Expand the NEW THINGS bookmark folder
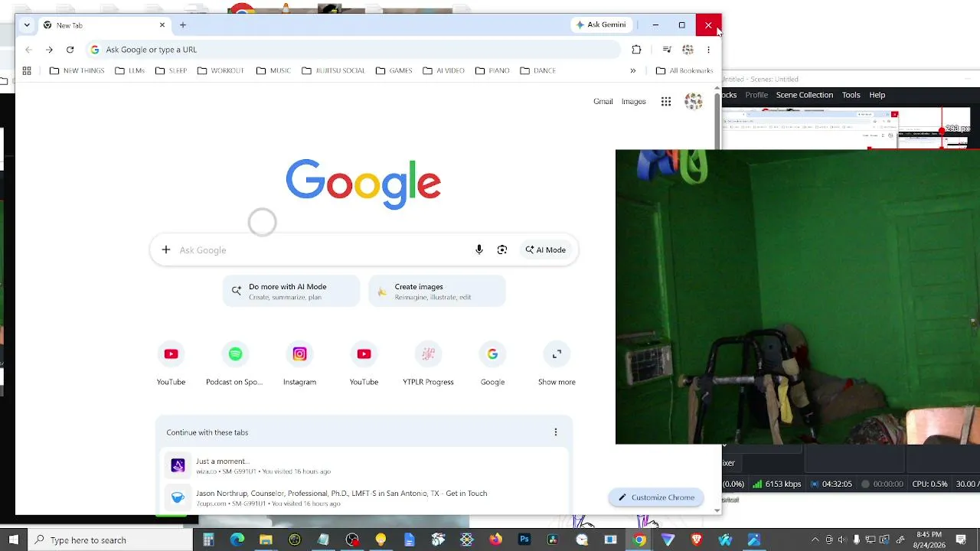Viewport: 980px width, 551px height. (77, 70)
